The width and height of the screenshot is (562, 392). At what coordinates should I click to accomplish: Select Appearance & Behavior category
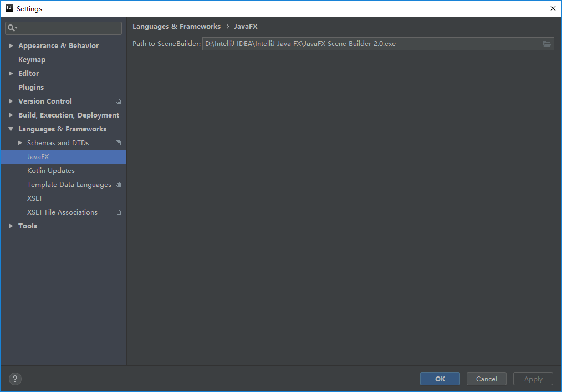(58, 46)
